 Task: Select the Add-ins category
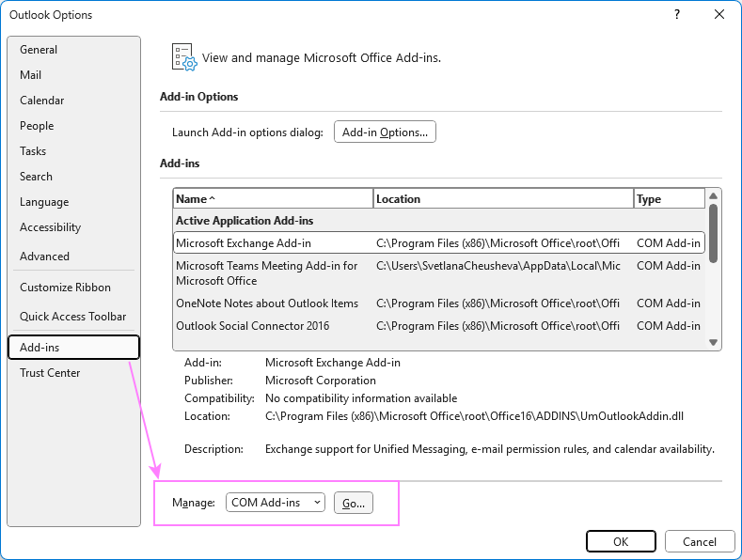pyautogui.click(x=73, y=348)
